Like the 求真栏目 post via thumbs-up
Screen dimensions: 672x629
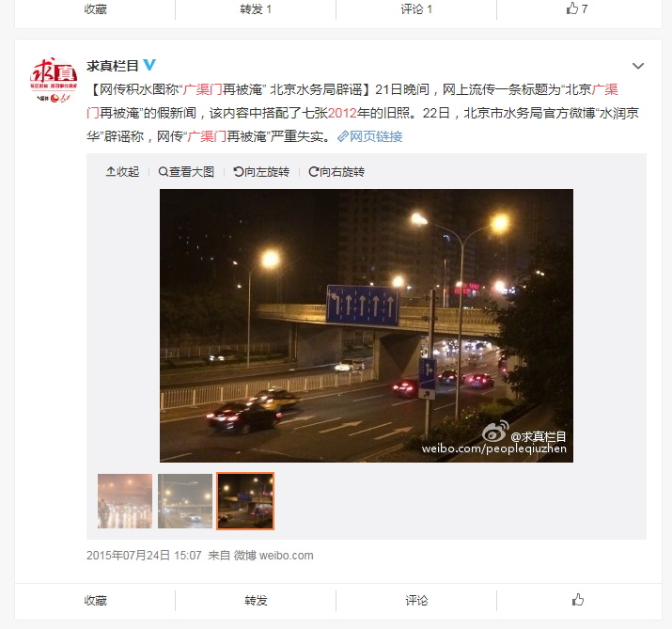578,600
